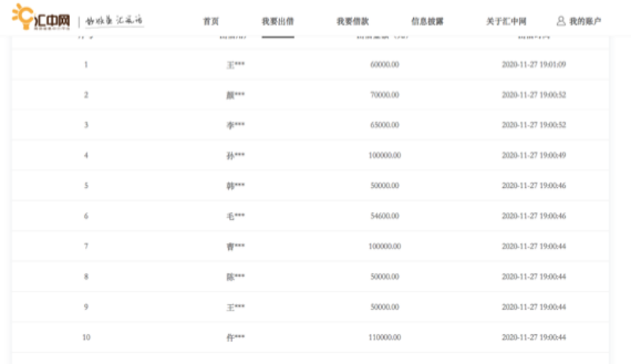
Task: Click 2020-11-27 19:00:46 in the 韩*** row
Action: click(x=533, y=186)
